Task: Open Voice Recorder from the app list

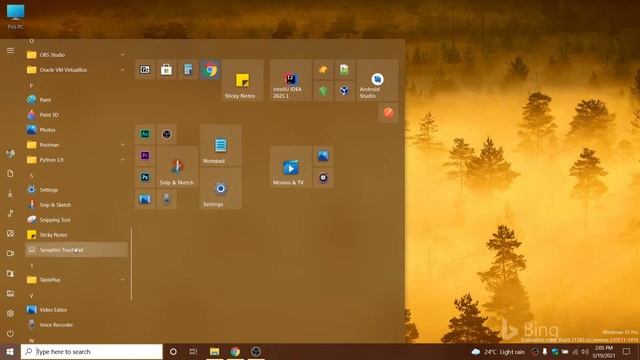Action: [x=76, y=325]
